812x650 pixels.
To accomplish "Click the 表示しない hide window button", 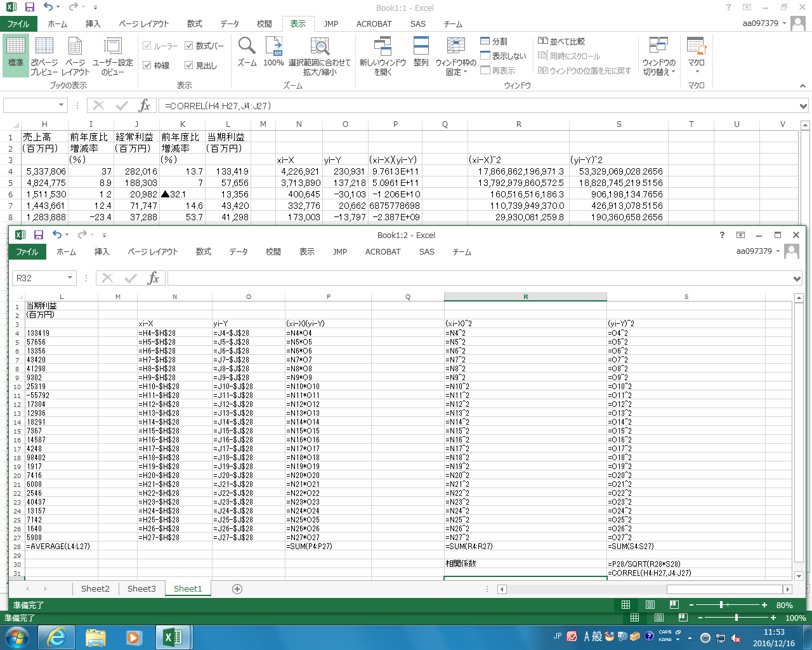I will pos(503,56).
